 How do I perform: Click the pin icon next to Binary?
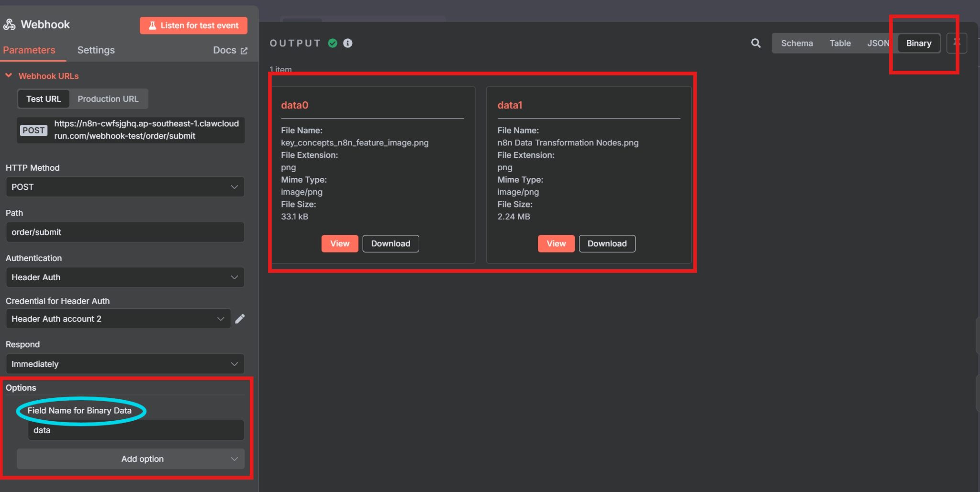coord(957,43)
